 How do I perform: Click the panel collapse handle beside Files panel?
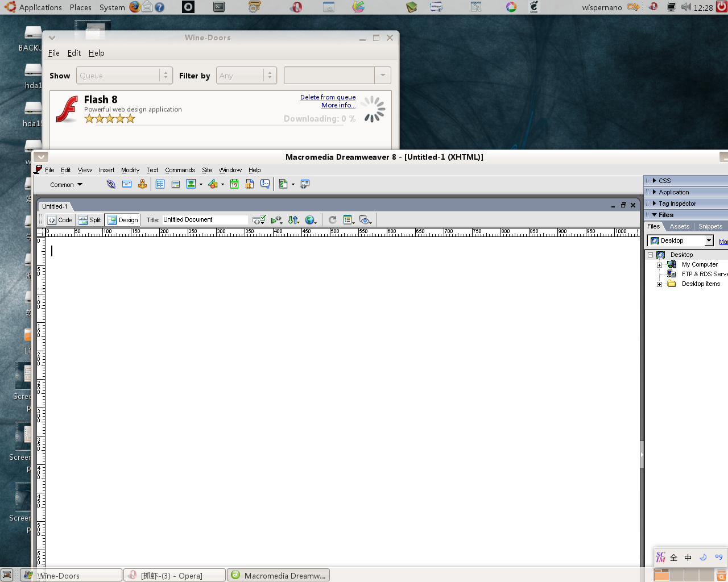(642, 455)
